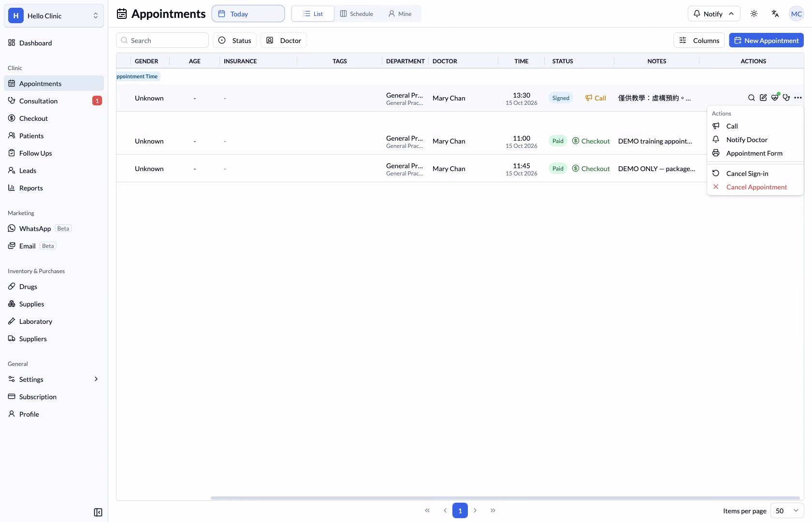812x522 pixels.
Task: Open the Doctor filter
Action: coord(284,41)
